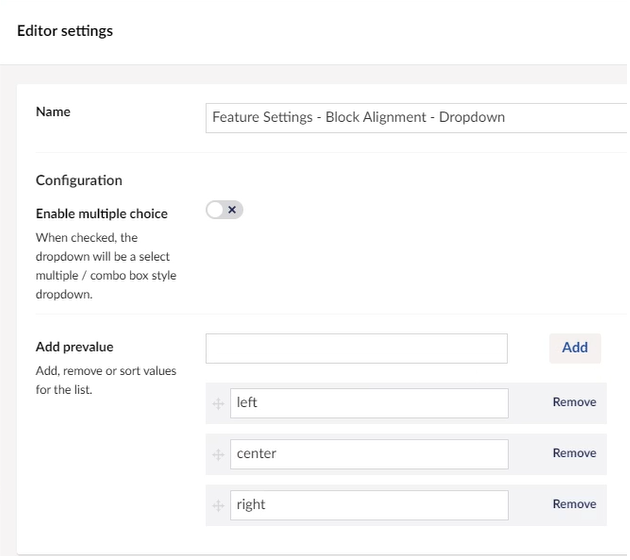The height and width of the screenshot is (560, 630).
Task: Click the sort handle beside the center prevalue
Action: pyautogui.click(x=219, y=454)
